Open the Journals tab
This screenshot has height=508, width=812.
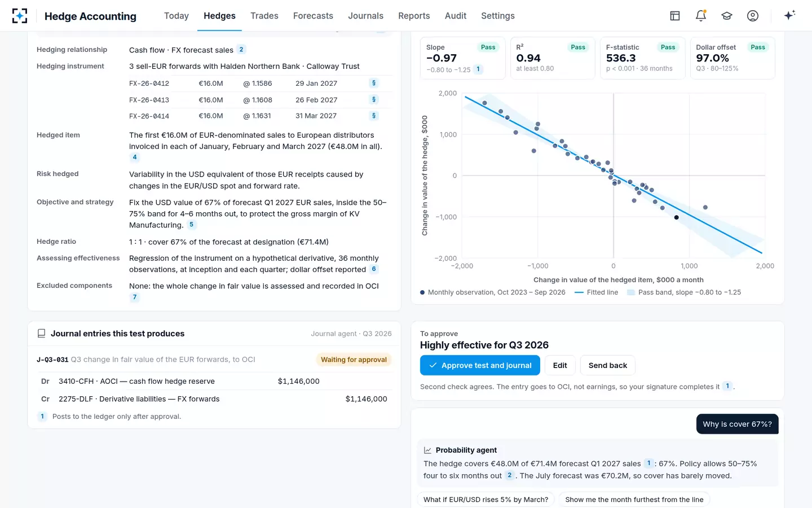tap(365, 16)
